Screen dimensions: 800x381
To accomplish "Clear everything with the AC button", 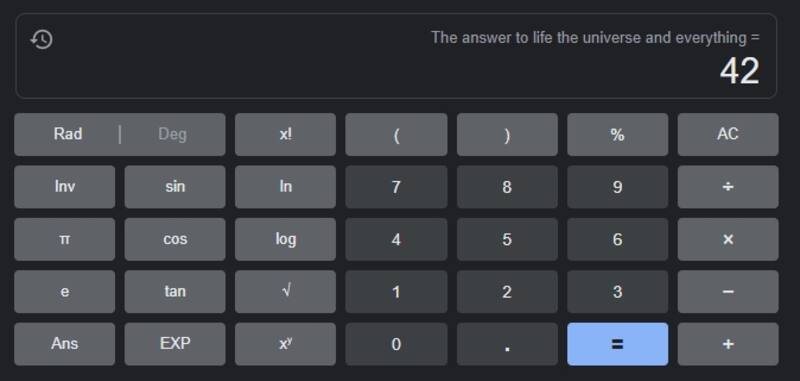I will pos(728,135).
